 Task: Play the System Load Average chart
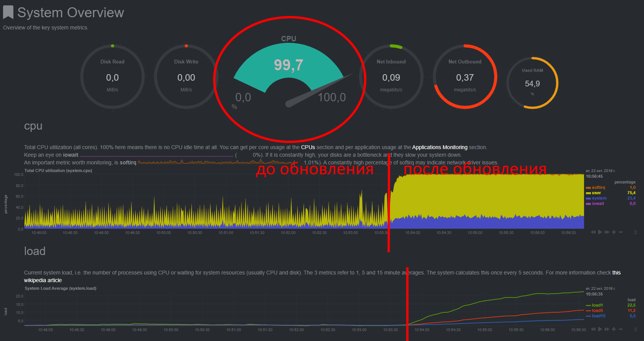click(x=600, y=329)
